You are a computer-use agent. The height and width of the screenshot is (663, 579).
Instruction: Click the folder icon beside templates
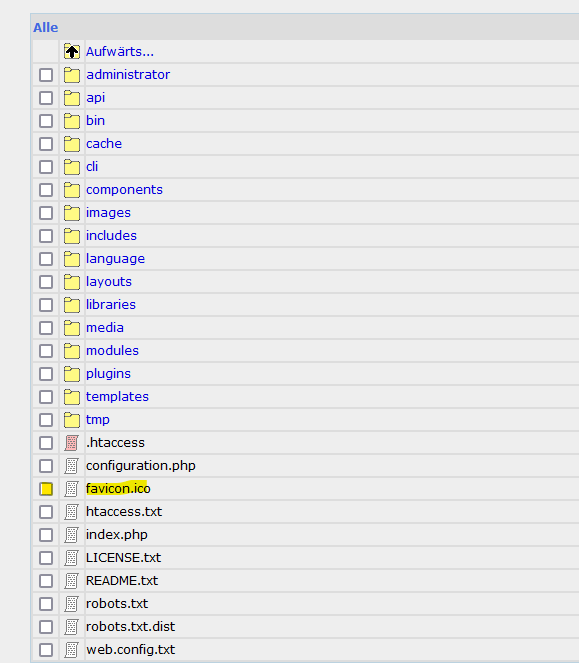[x=72, y=397]
